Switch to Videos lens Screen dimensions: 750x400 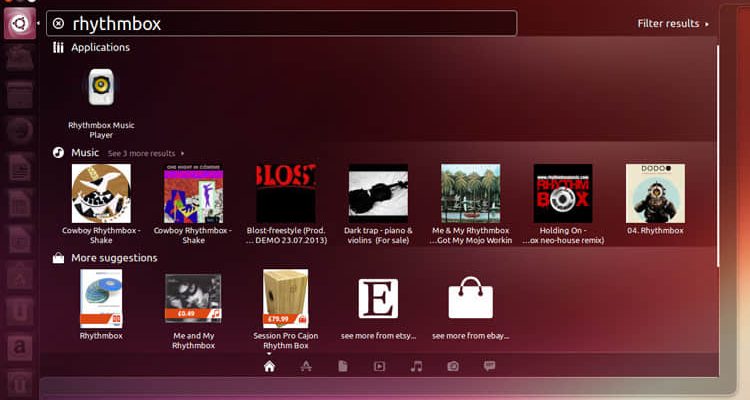[379, 367]
